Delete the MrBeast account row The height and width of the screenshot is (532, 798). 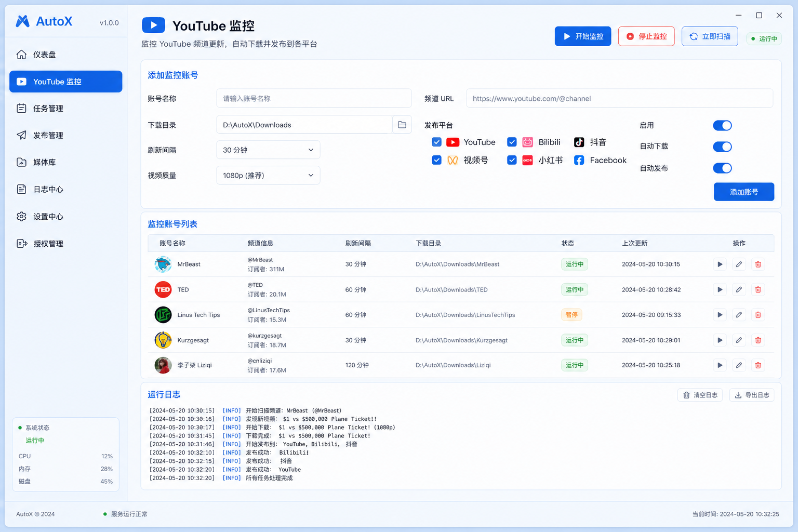758,264
